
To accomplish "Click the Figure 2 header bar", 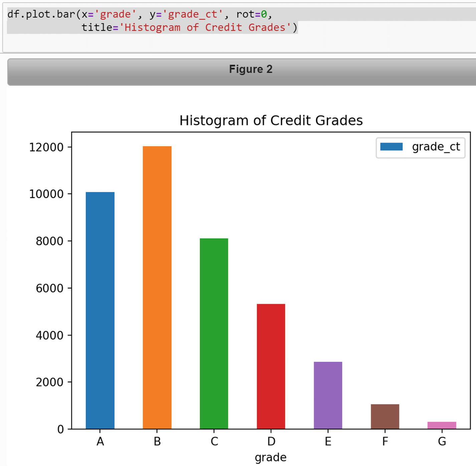I will [x=242, y=72].
